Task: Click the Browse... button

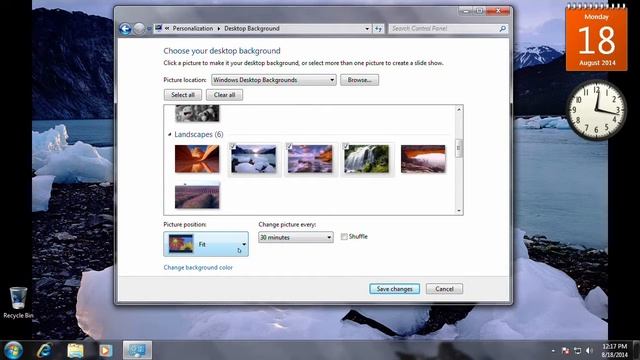Action: 359,80
